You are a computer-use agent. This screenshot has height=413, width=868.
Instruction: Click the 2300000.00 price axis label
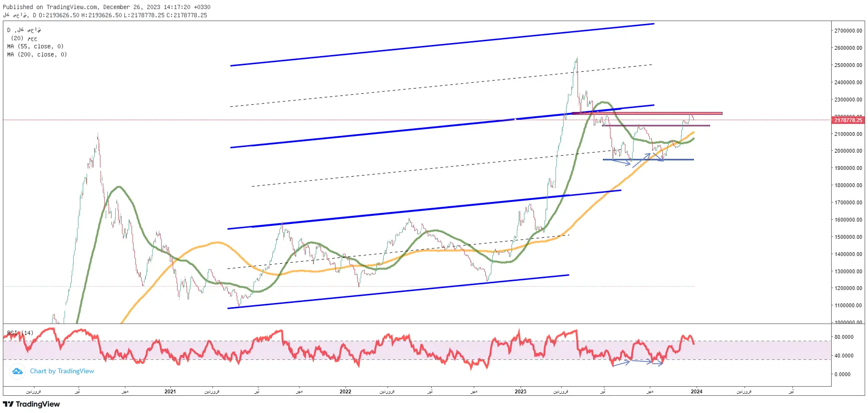848,100
